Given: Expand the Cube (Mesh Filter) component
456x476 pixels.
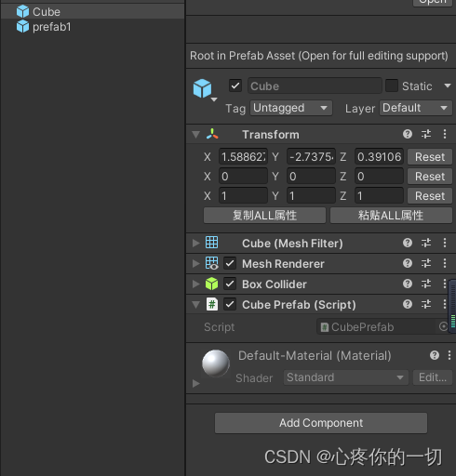Looking at the screenshot, I should pyautogui.click(x=195, y=243).
